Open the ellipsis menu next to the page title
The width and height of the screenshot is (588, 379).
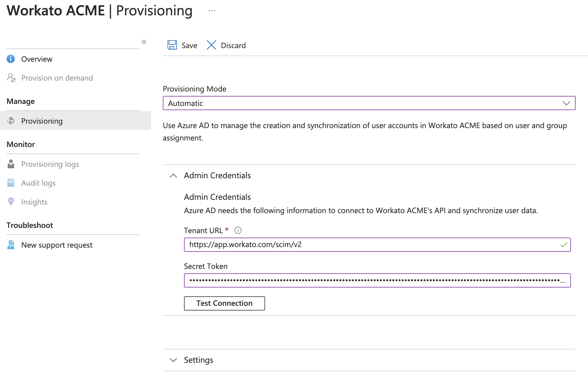[211, 11]
